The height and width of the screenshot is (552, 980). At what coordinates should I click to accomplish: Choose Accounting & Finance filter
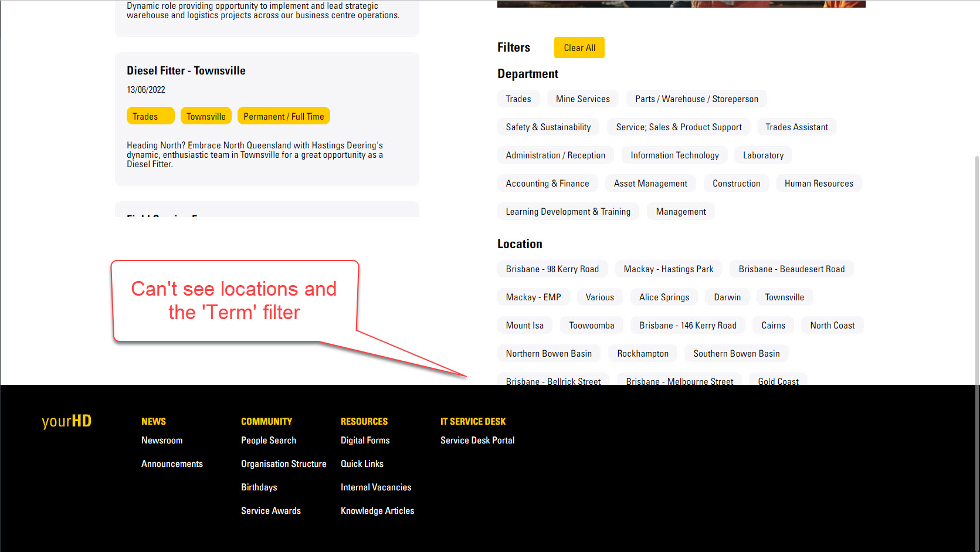click(547, 184)
